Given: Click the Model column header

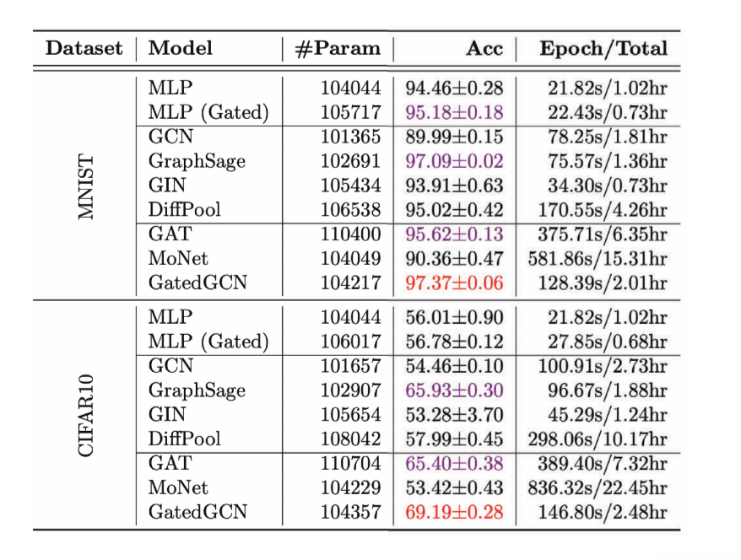Looking at the screenshot, I should tap(181, 48).
